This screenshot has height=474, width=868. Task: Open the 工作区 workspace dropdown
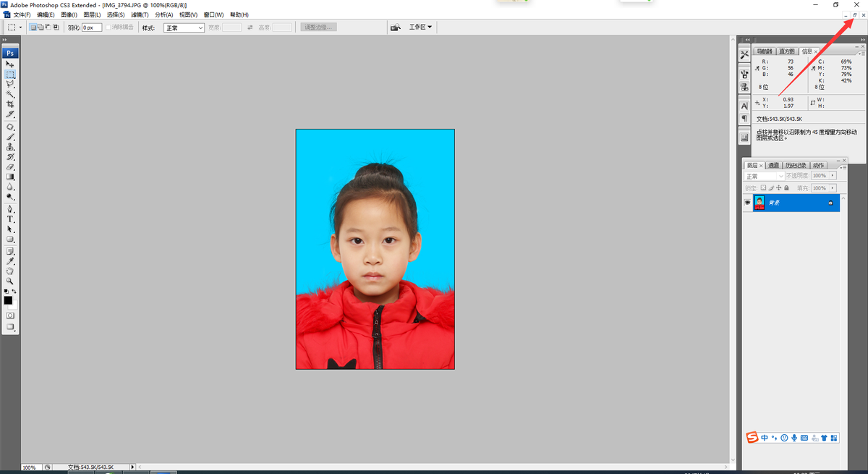(x=420, y=27)
